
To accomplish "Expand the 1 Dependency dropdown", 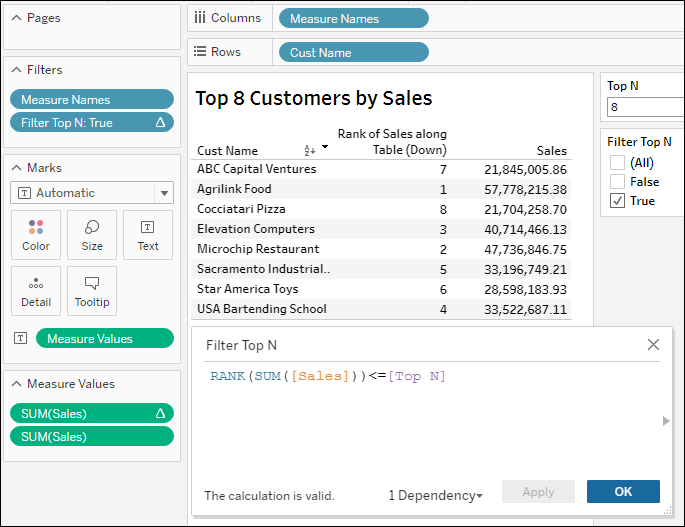I will click(x=435, y=495).
